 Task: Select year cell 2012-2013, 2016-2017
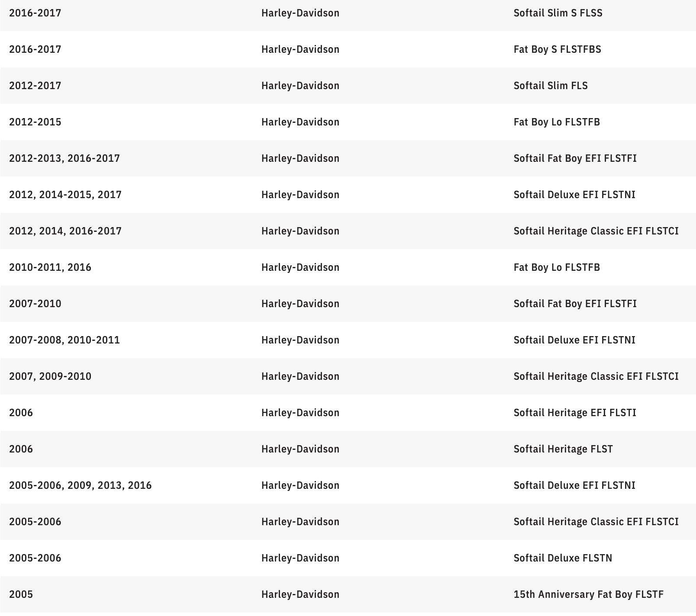64,158
